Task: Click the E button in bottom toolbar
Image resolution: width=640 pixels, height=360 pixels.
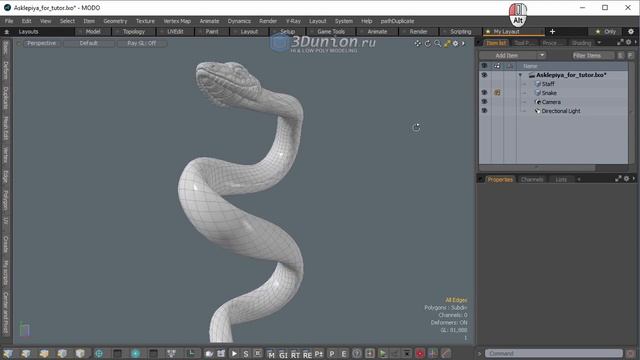Action: (x=344, y=354)
